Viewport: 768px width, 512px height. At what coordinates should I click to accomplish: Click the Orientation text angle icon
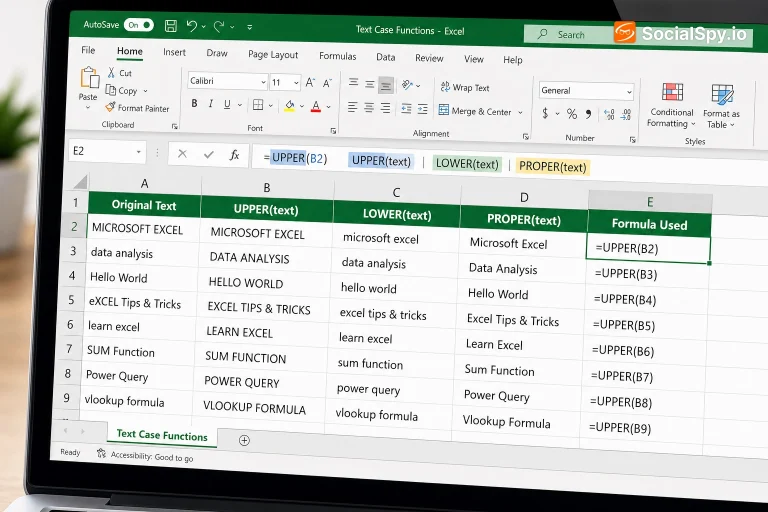coord(408,85)
